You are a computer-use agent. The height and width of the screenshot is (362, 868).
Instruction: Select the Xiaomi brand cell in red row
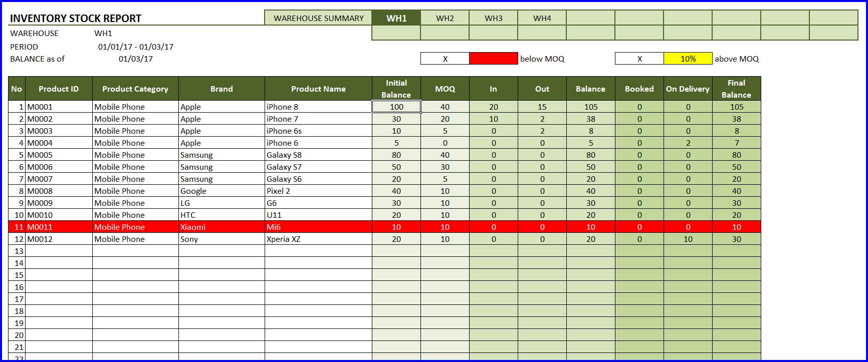(x=222, y=227)
